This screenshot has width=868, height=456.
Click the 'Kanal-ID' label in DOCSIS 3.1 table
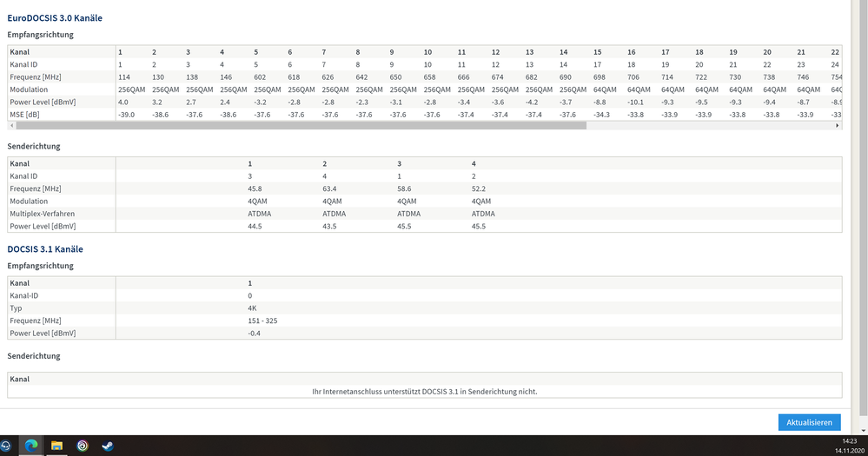click(23, 295)
